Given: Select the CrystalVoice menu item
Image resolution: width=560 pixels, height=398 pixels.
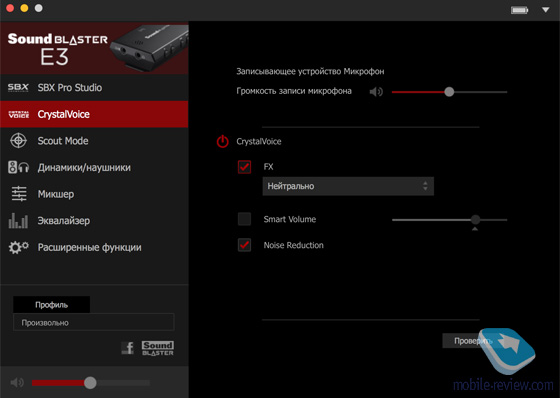Looking at the screenshot, I should tap(94, 114).
